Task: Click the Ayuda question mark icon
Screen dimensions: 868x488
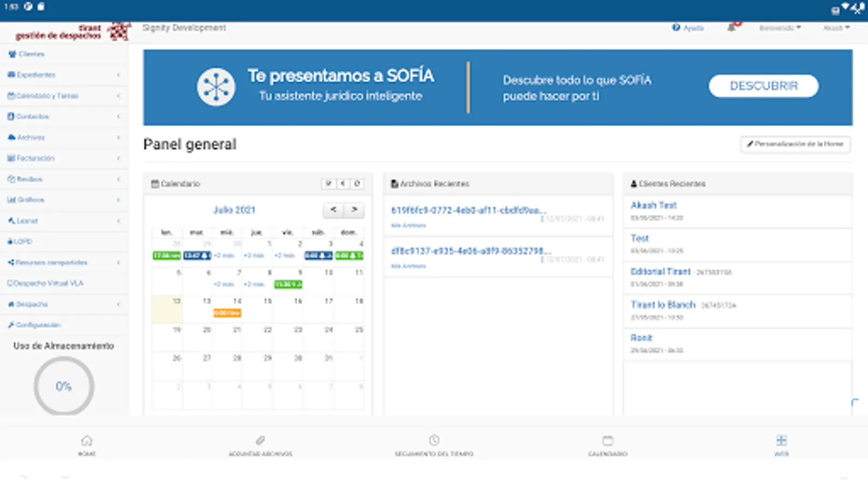Action: (676, 28)
